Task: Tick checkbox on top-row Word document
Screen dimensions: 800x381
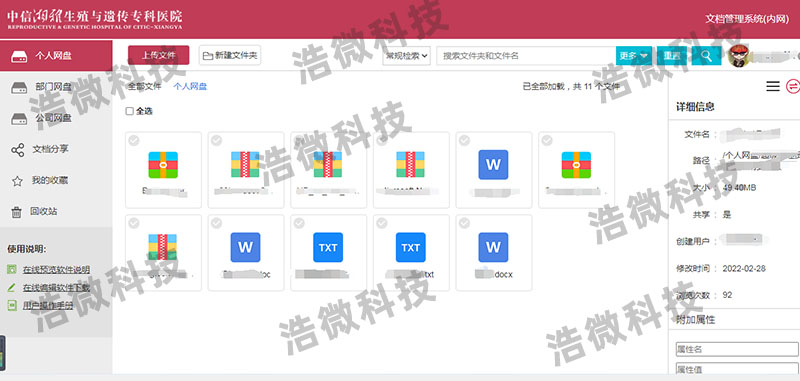Action: click(x=464, y=140)
